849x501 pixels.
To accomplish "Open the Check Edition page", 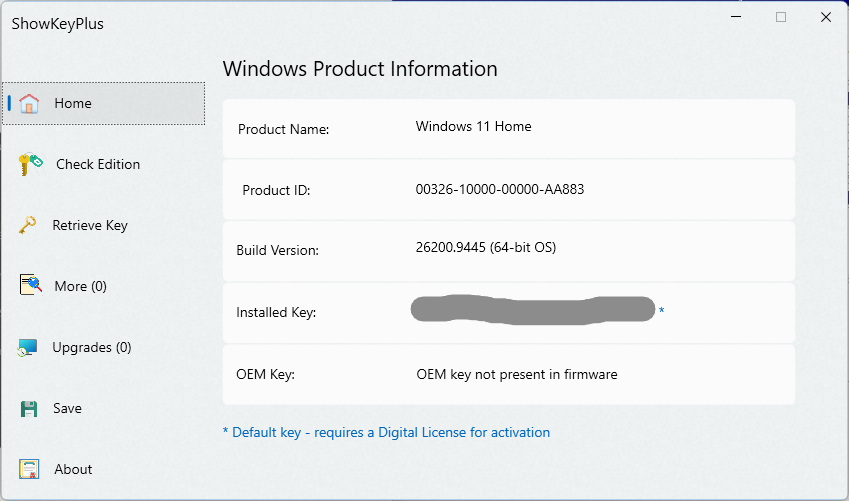I will click(98, 164).
